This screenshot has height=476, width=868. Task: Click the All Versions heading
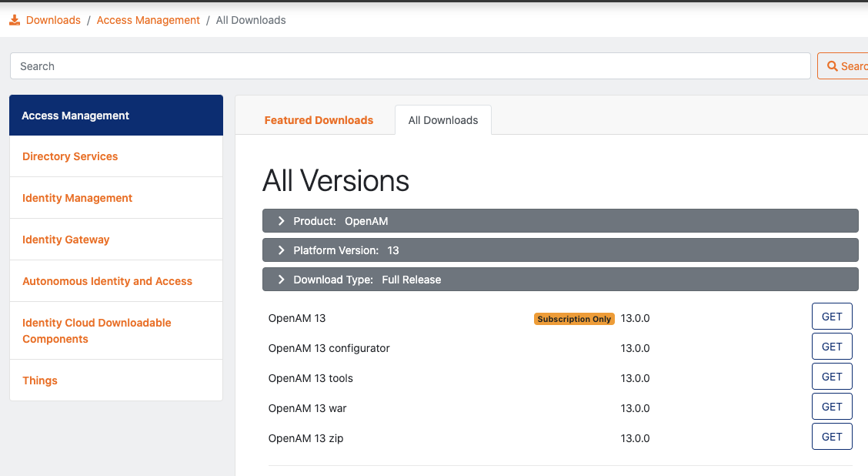pos(336,181)
